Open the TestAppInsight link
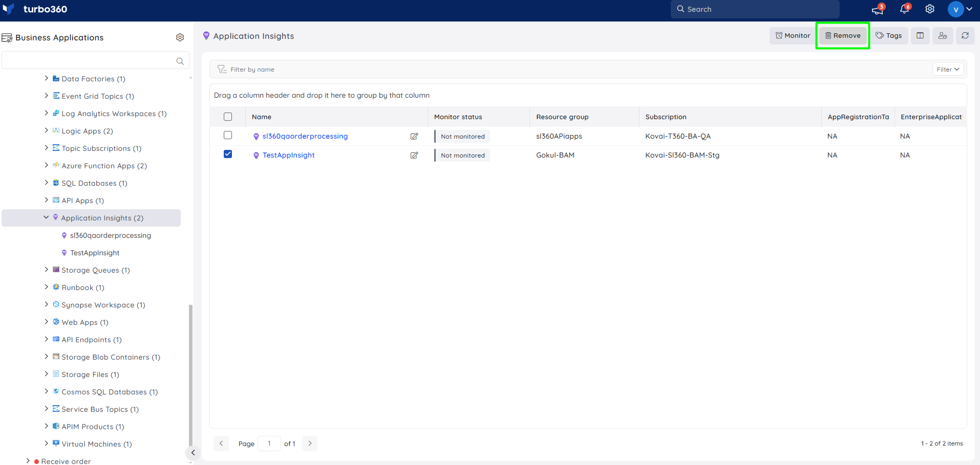Image resolution: width=980 pixels, height=465 pixels. pos(289,155)
